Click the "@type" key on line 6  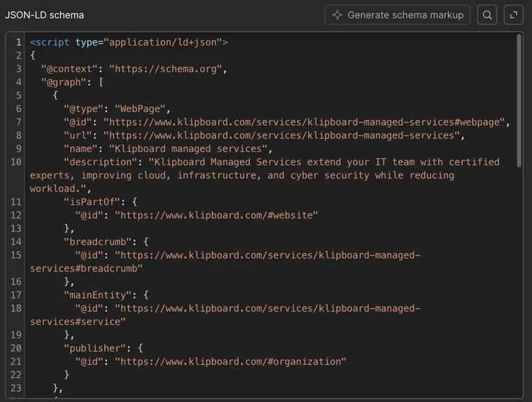tap(84, 109)
